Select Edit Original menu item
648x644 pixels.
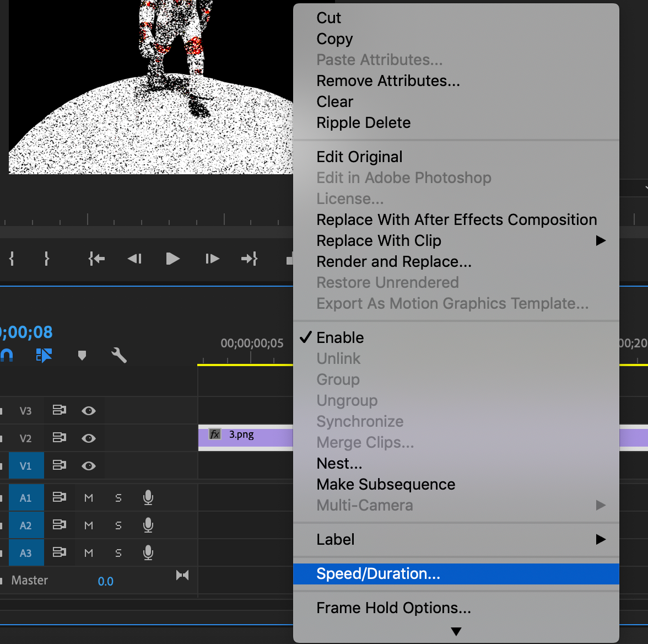coord(456,157)
